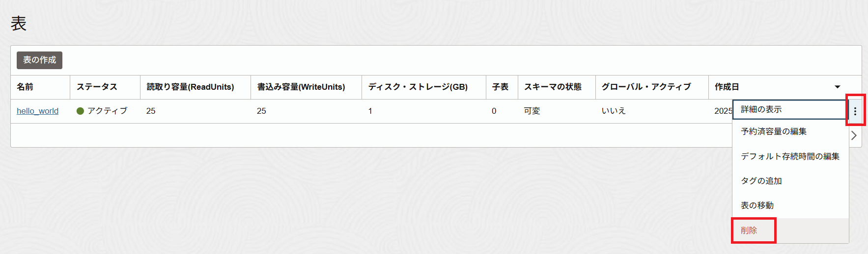Click タグの追加 in the menu
This screenshot has height=254, width=868.
[x=761, y=181]
